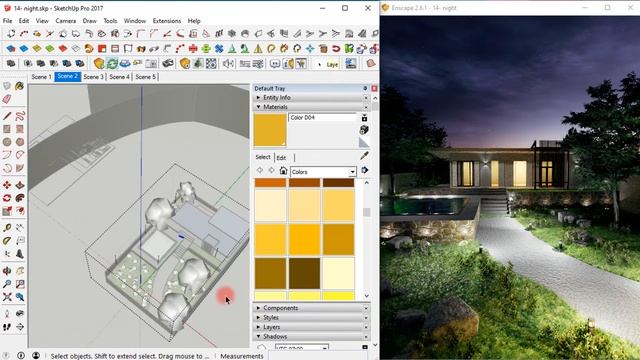Image resolution: width=640 pixels, height=360 pixels.
Task: Open the Draw menu
Action: point(89,20)
